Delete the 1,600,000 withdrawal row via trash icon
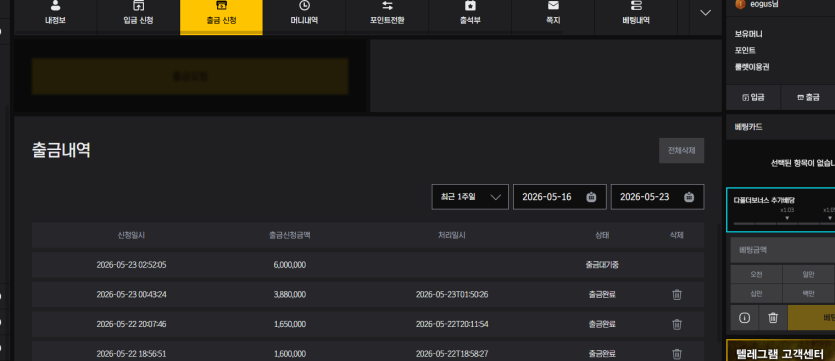This screenshot has width=835, height=361. [677, 354]
